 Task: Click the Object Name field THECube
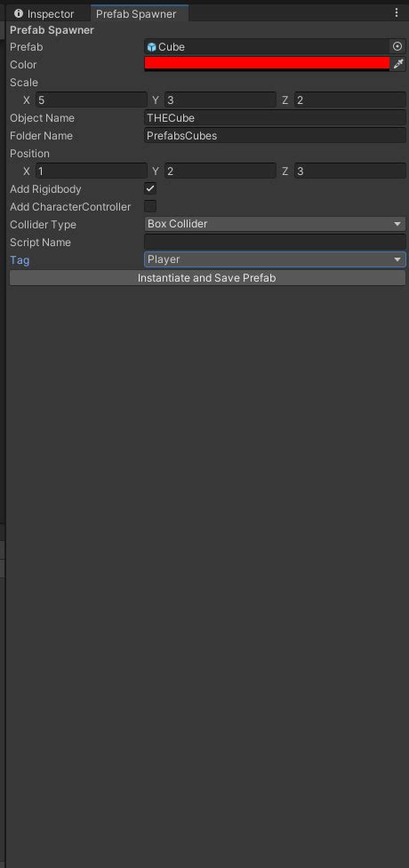click(275, 118)
